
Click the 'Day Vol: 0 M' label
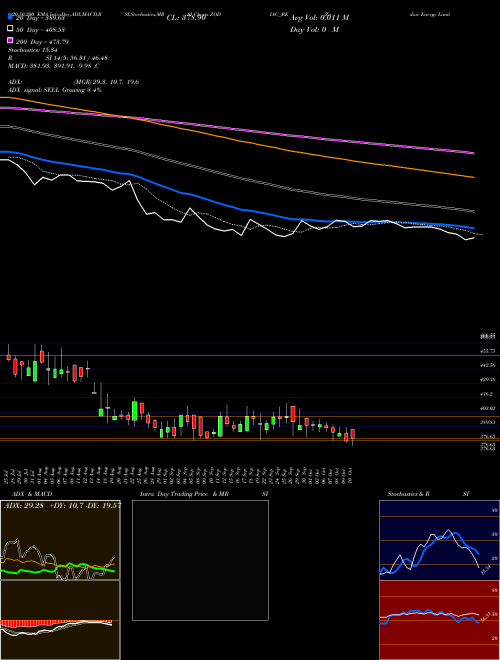(314, 30)
